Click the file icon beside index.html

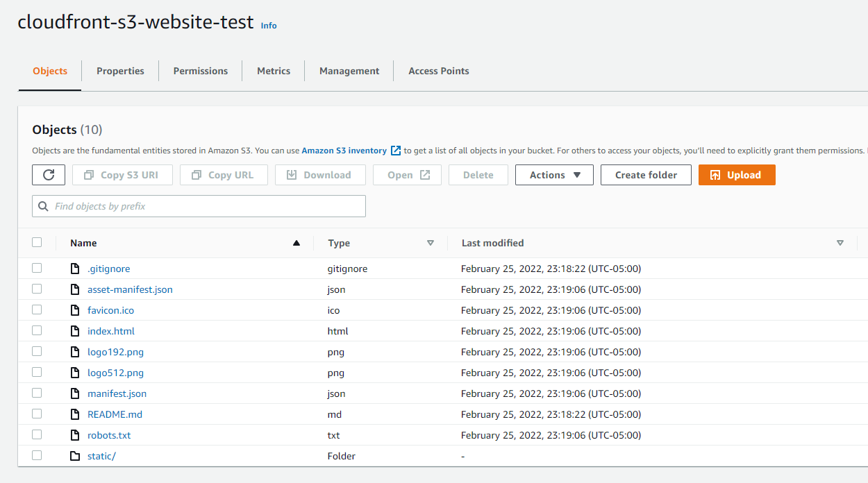75,331
